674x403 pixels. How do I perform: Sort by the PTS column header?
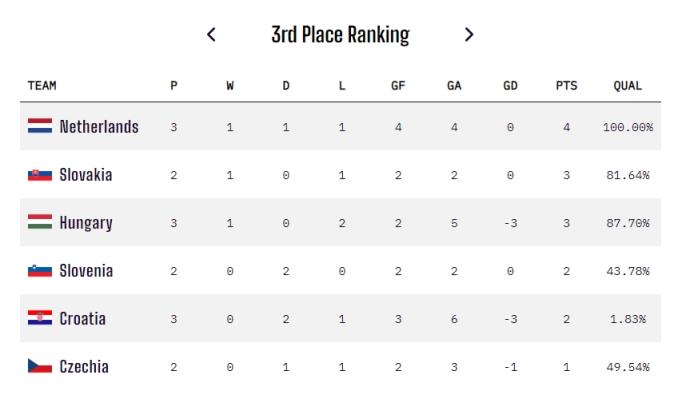[567, 85]
